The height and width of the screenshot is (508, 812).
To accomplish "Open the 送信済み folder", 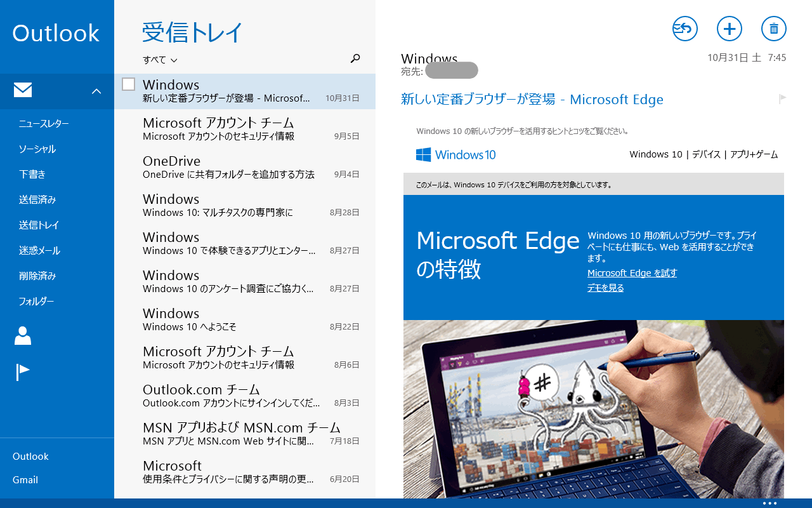I will tap(37, 200).
